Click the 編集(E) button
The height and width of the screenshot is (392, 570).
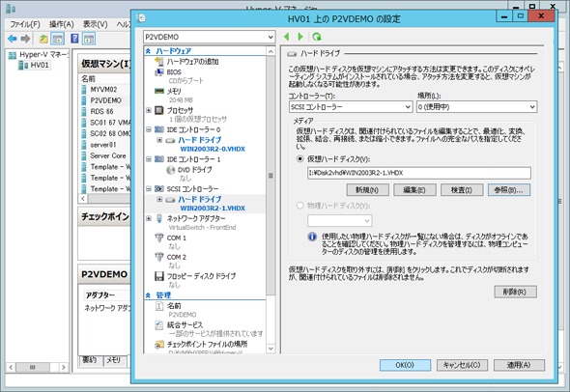tap(414, 189)
